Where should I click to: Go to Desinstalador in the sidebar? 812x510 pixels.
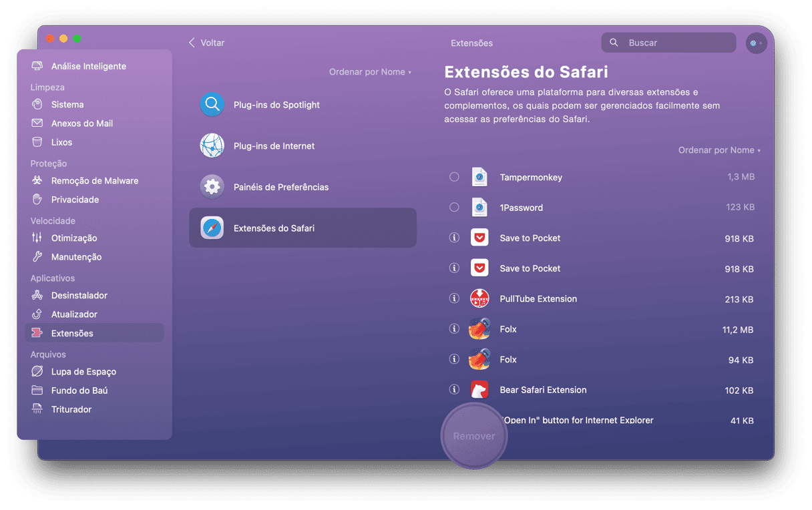point(79,296)
